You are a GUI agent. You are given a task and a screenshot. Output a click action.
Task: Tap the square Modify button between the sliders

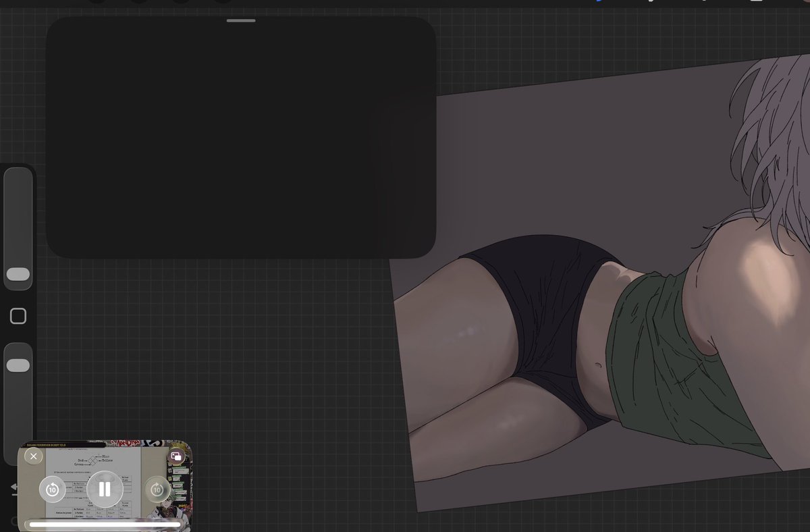click(18, 316)
